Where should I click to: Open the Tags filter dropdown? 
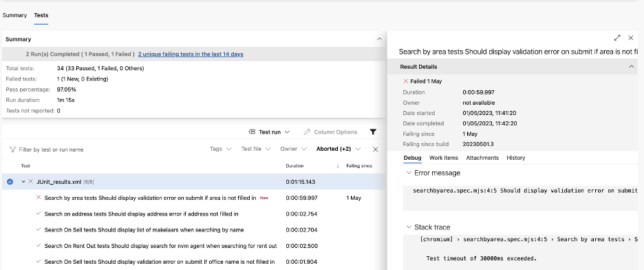point(221,149)
